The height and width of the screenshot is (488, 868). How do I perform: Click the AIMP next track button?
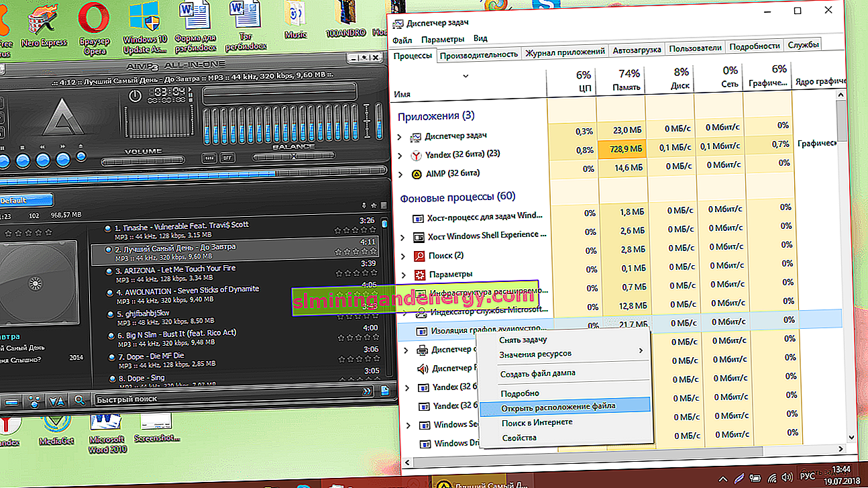(x=63, y=160)
